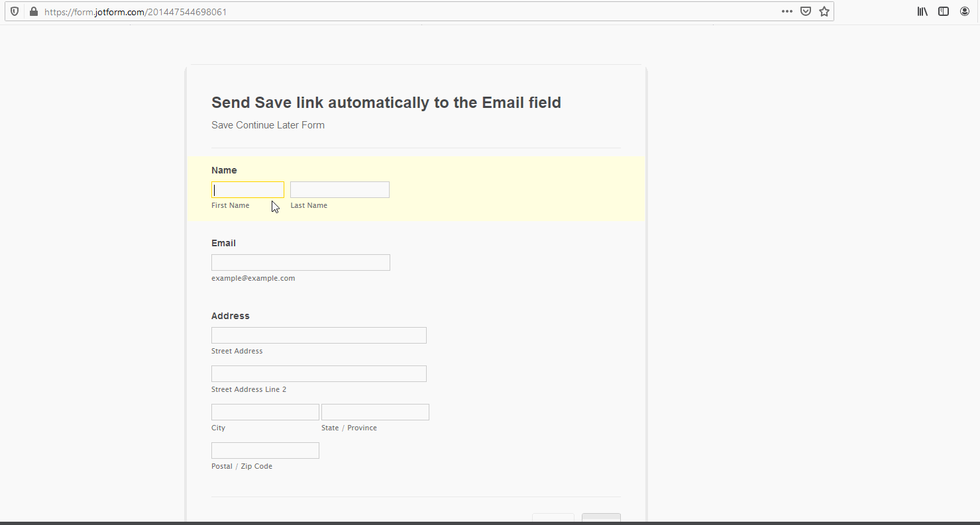The image size is (980, 525).
Task: Select the Last Name field
Action: 339,189
